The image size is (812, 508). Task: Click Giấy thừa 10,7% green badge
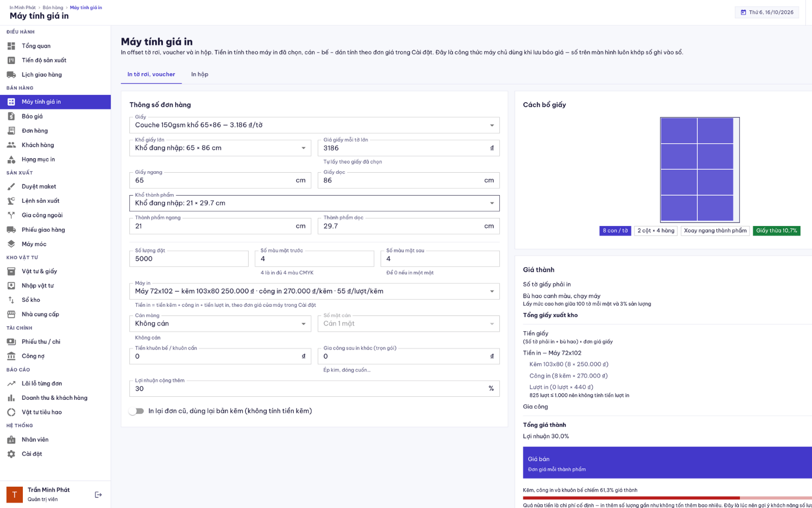776,231
